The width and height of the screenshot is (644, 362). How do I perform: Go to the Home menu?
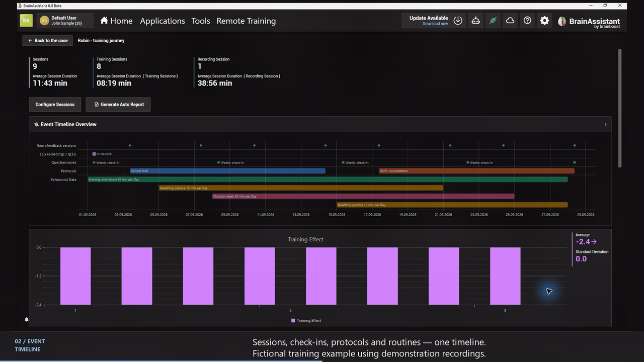pos(116,21)
